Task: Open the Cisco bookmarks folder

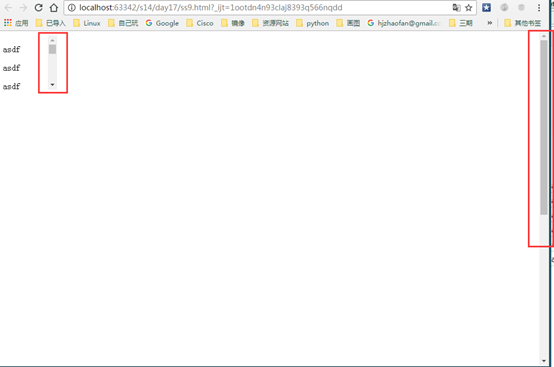Action: [x=200, y=23]
